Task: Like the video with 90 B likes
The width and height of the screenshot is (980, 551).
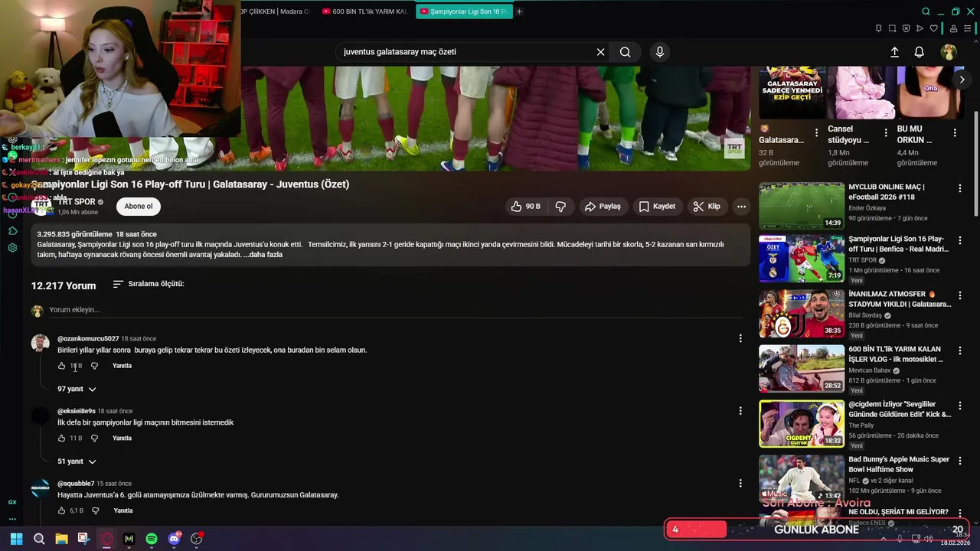Action: pos(525,207)
